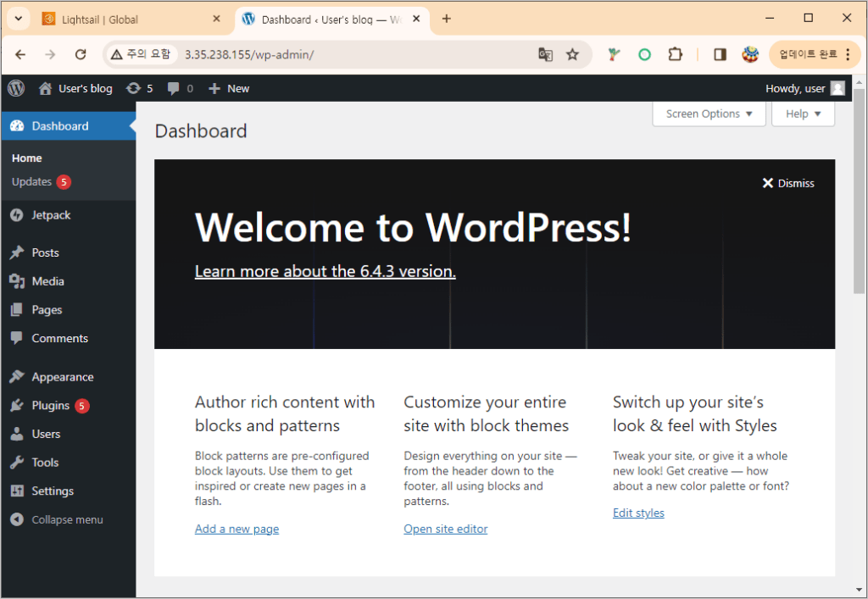Click the security warning icon in address bar
The width and height of the screenshot is (868, 599).
click(x=116, y=54)
